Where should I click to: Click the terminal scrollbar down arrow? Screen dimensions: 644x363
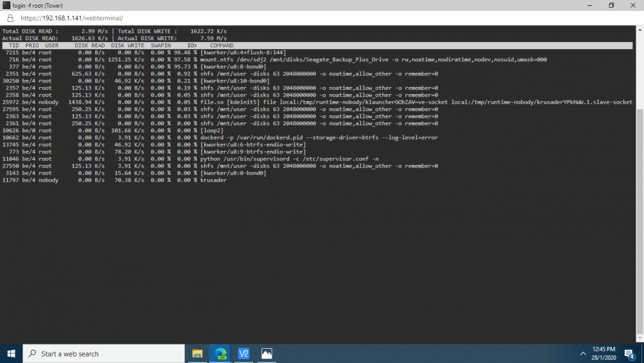pyautogui.click(x=640, y=338)
